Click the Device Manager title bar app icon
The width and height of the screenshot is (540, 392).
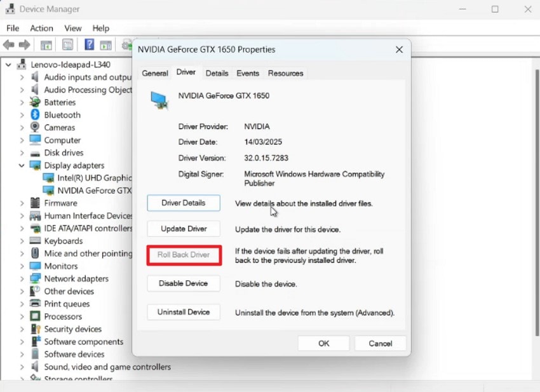pyautogui.click(x=10, y=9)
